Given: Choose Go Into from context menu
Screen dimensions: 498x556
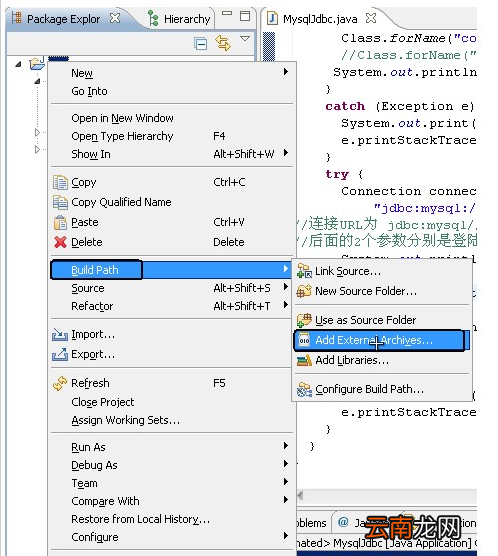Looking at the screenshot, I should click(x=172, y=91).
